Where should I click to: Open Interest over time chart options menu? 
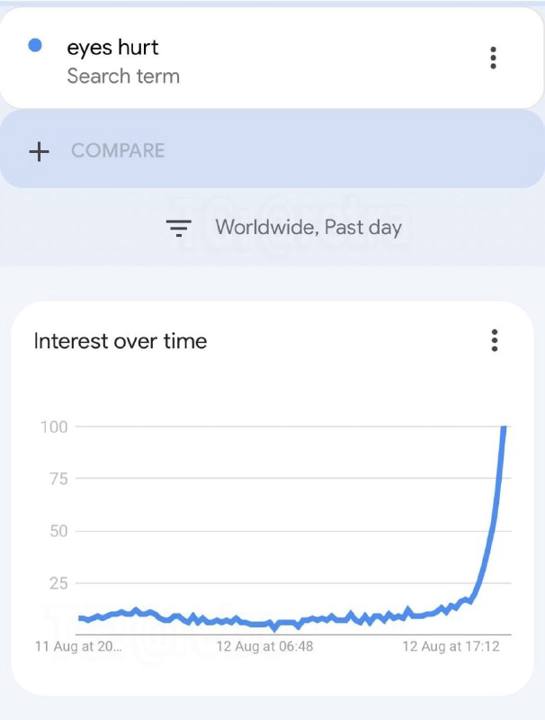click(x=494, y=340)
